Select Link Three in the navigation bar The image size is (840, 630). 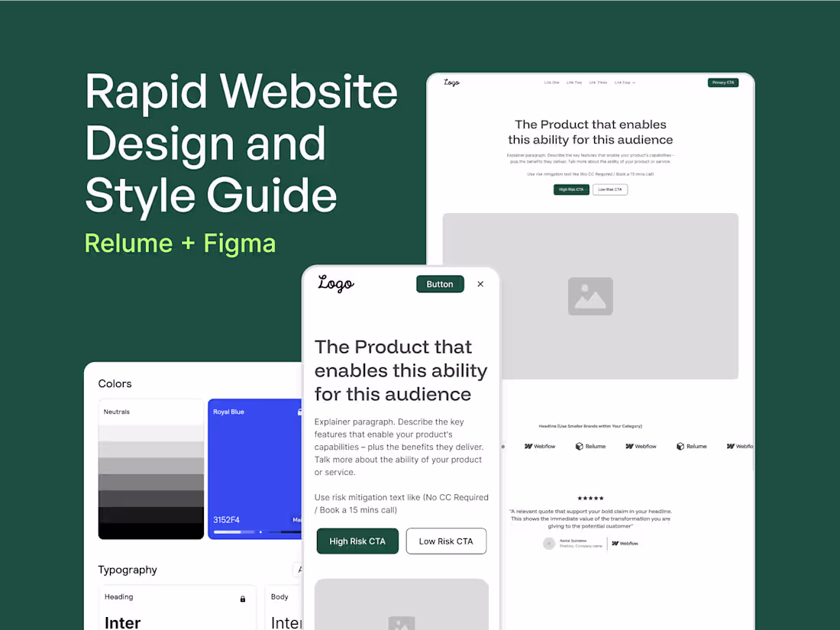tap(598, 82)
